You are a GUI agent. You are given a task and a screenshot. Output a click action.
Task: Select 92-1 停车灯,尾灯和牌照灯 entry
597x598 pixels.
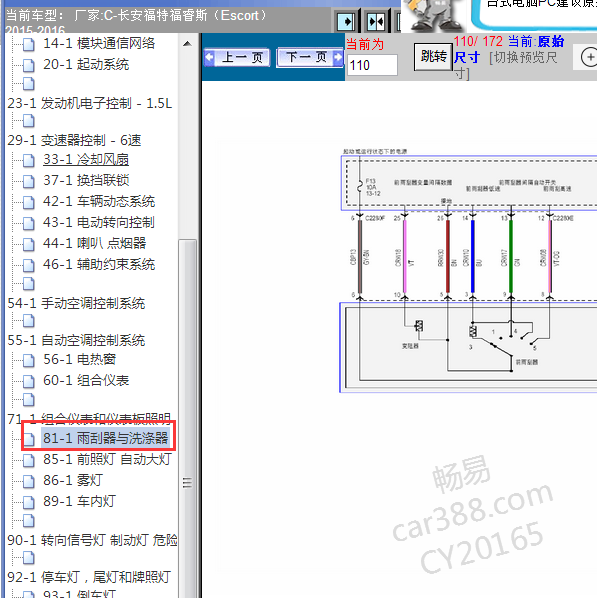tap(89, 577)
